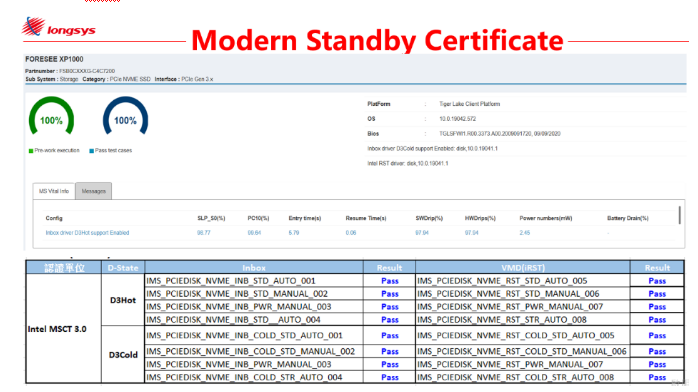This screenshot has height=392, width=698.
Task: Click the Inbox driver D3Cold support Enabled line
Action: click(x=432, y=149)
